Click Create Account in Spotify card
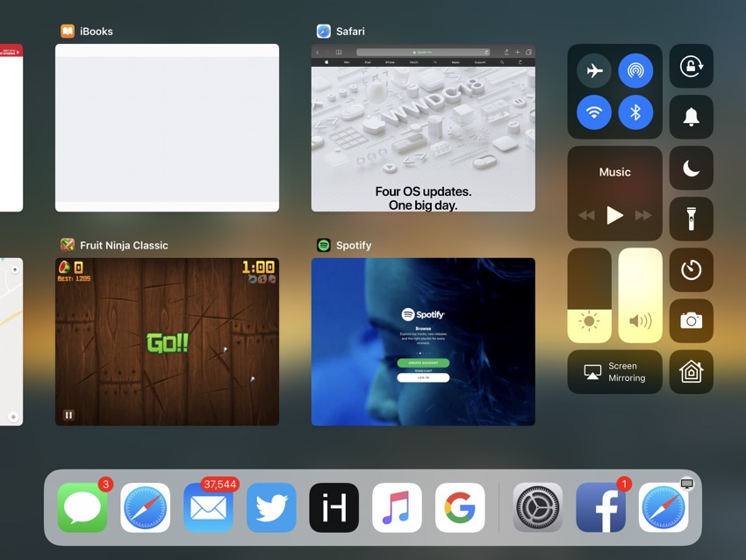This screenshot has width=746, height=560. coord(423,363)
